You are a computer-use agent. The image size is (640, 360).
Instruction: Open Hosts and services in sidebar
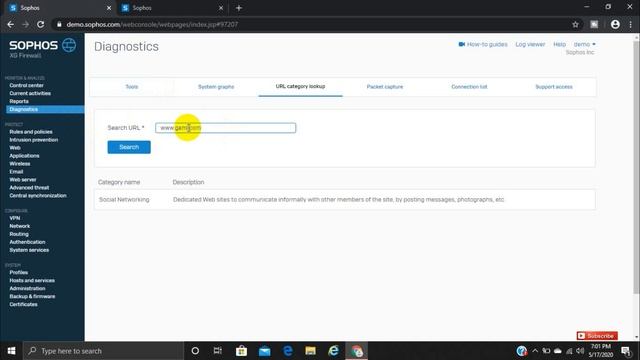[32, 280]
